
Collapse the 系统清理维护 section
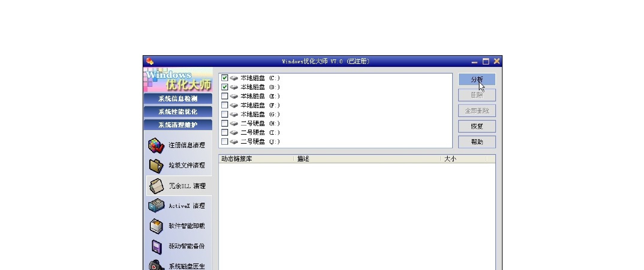[178, 125]
